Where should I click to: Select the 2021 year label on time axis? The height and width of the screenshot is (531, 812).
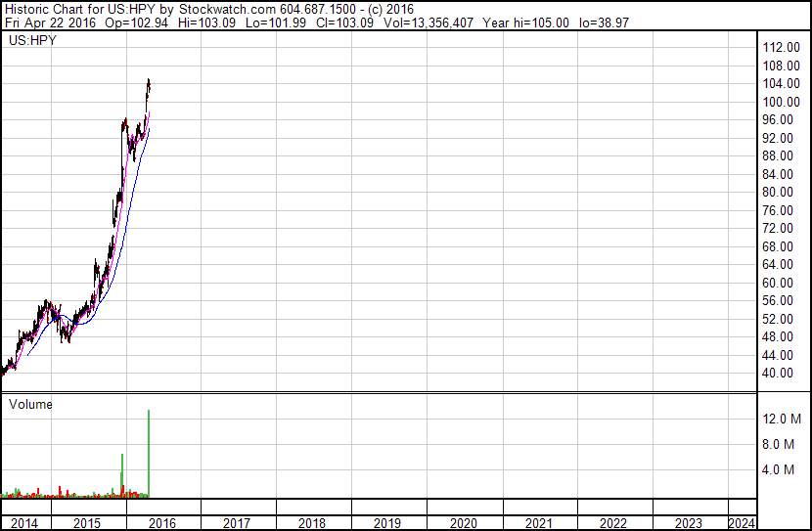[x=539, y=523]
